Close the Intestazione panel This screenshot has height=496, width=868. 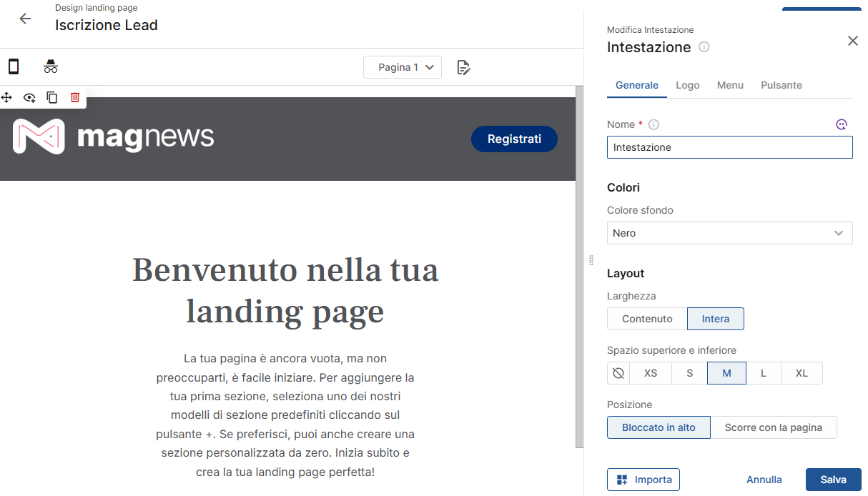click(852, 41)
